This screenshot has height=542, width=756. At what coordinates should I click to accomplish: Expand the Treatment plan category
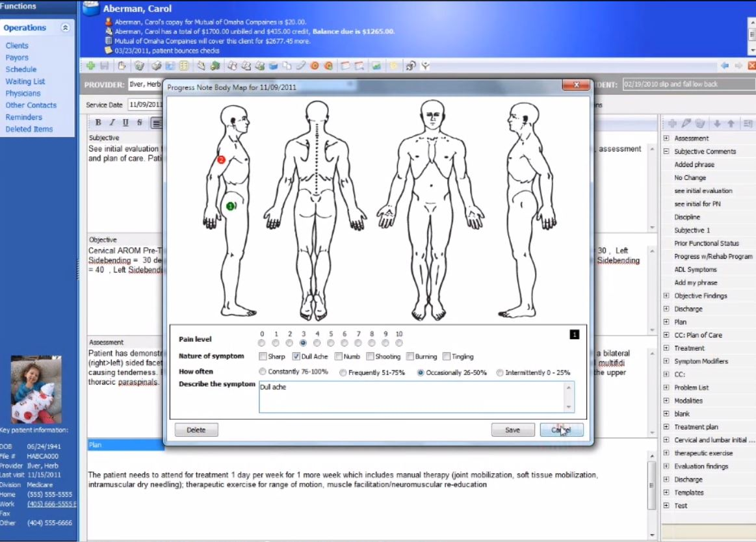[x=666, y=427]
